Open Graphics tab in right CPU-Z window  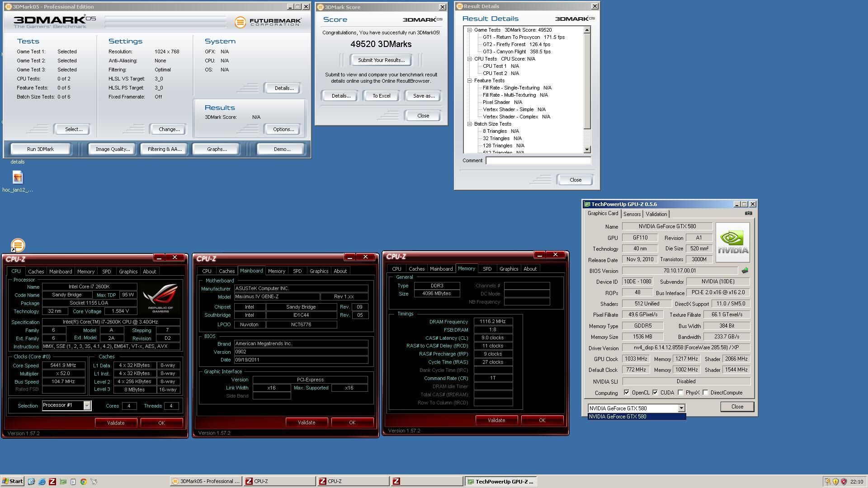pyautogui.click(x=509, y=269)
